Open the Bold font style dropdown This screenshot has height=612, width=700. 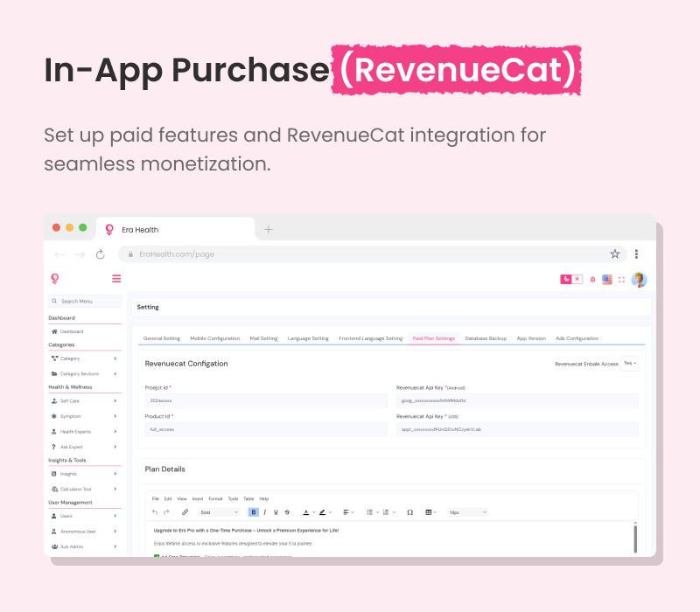coord(220,512)
